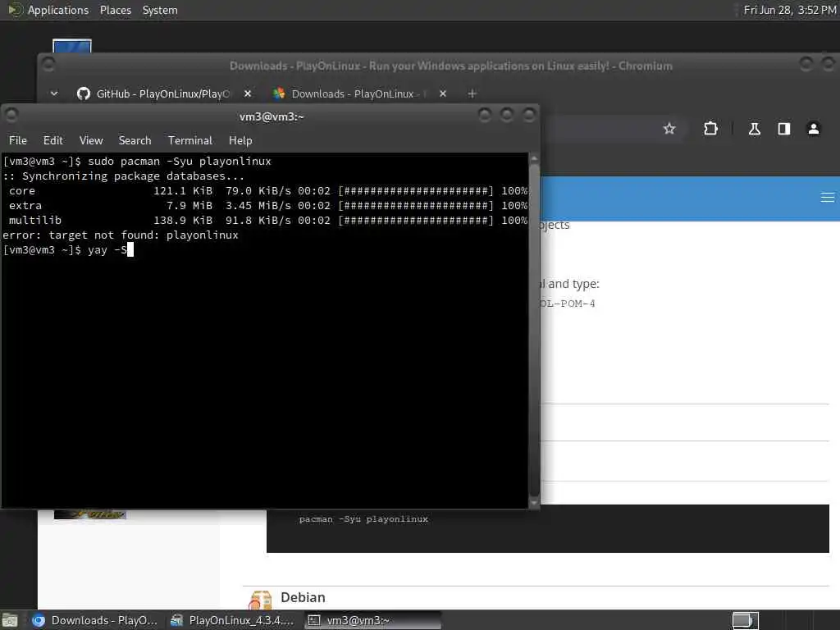Open the Downloads - PlayO... taskbar entry
Screen dimensions: 840x630
[95, 620]
